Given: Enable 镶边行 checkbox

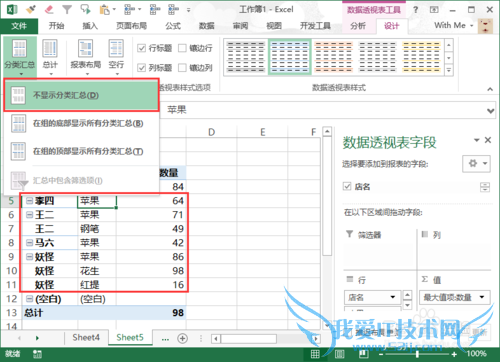Looking at the screenshot, I should [x=182, y=48].
